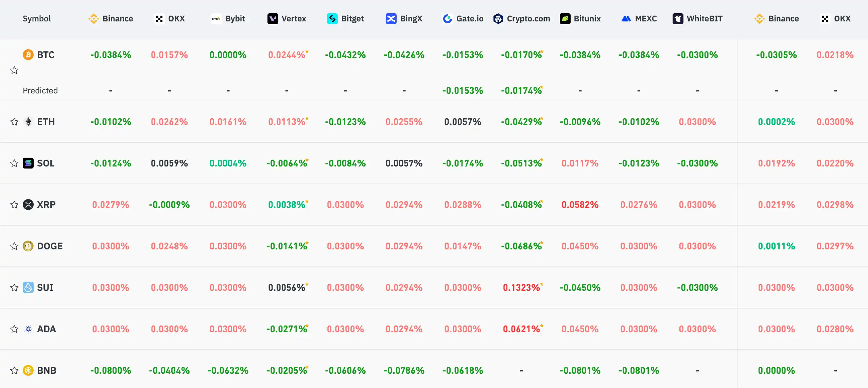Click BTC Binance rate -0.0384%
Viewport: 868px width, 388px height.
pyautogui.click(x=110, y=55)
